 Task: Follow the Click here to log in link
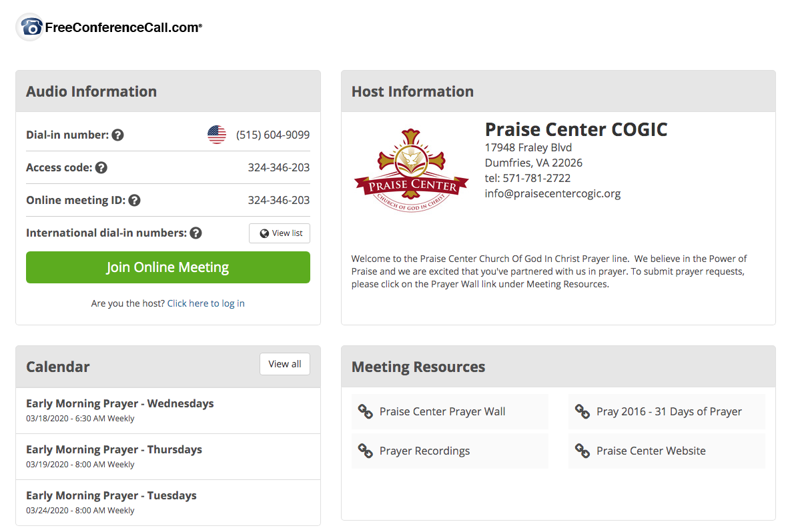coord(206,303)
